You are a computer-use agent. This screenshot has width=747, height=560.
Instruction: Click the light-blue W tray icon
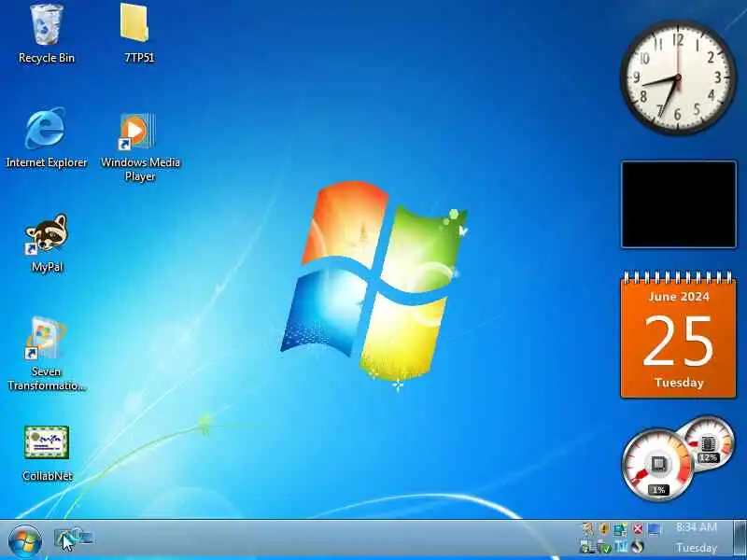621,548
